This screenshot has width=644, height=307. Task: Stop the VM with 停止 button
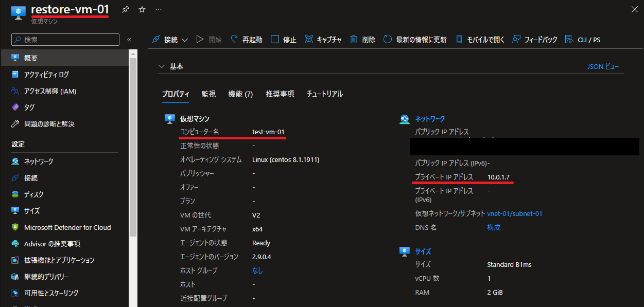[284, 40]
